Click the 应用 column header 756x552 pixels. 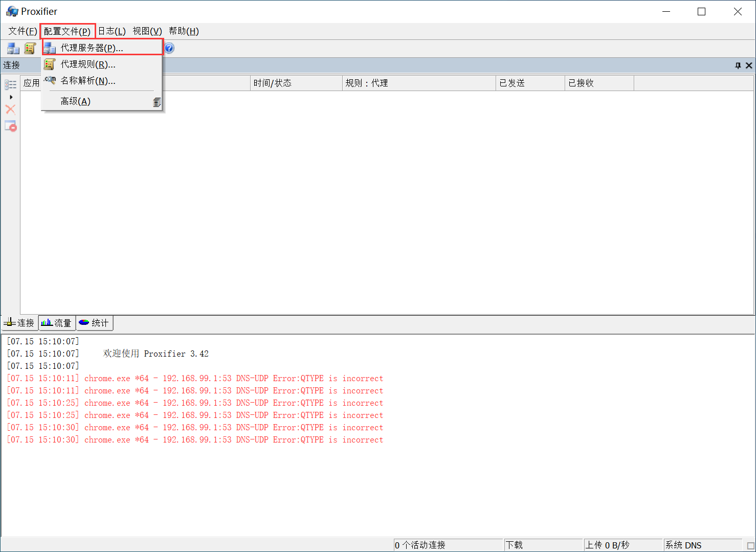pos(31,83)
